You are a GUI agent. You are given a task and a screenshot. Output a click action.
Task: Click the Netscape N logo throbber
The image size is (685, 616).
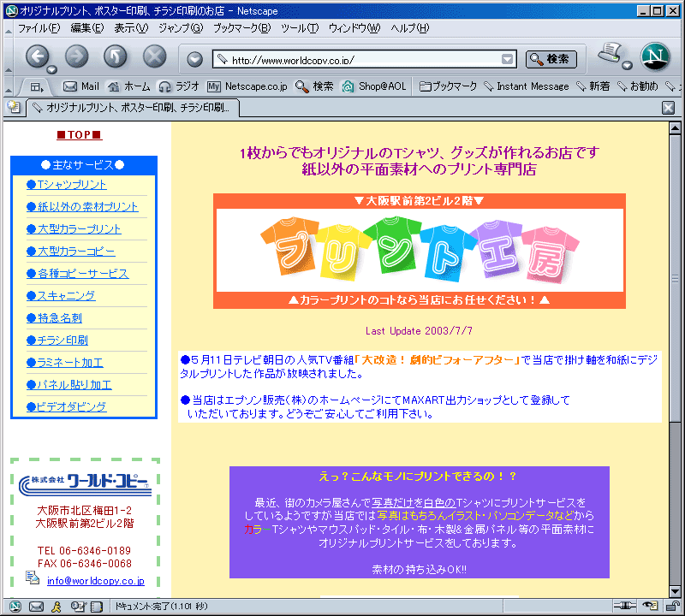coord(655,56)
